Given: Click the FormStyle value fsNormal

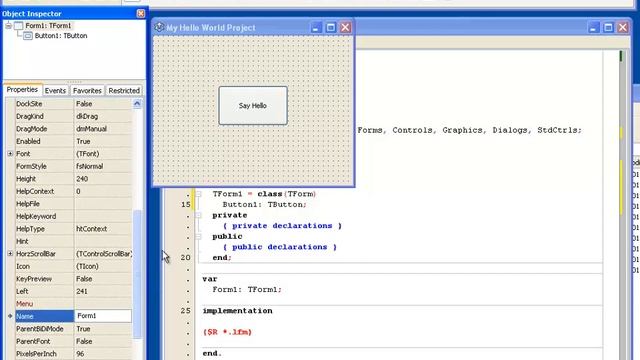Looking at the screenshot, I should pyautogui.click(x=90, y=167).
